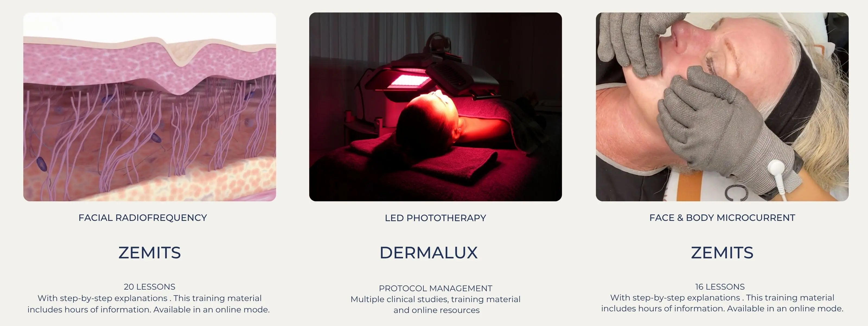Open the LED Phototherapy treatment photo
Image resolution: width=868 pixels, height=326 pixels.
(x=435, y=107)
